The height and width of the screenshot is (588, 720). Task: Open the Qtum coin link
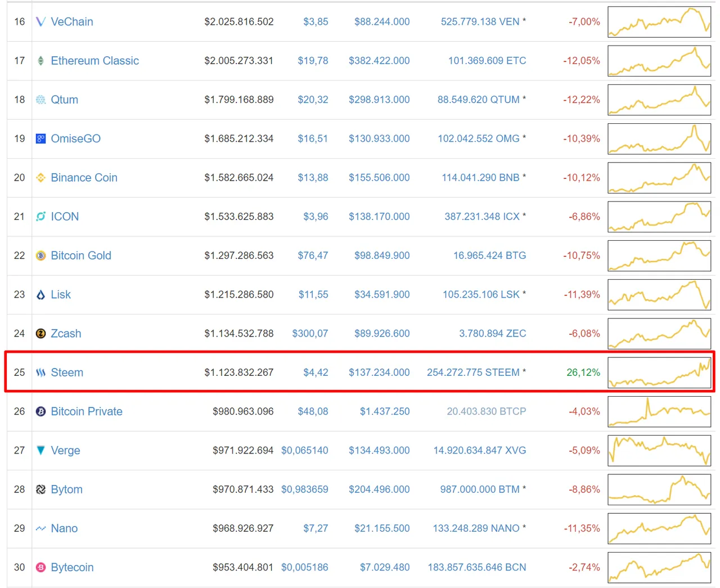[65, 100]
